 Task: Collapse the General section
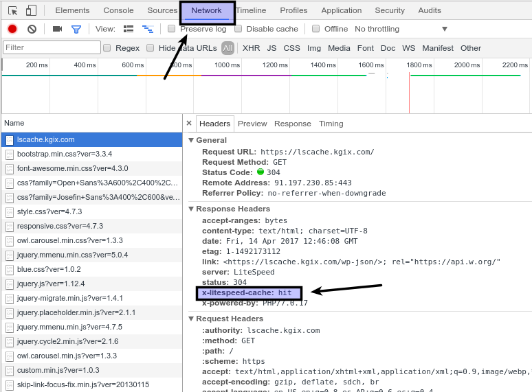191,140
